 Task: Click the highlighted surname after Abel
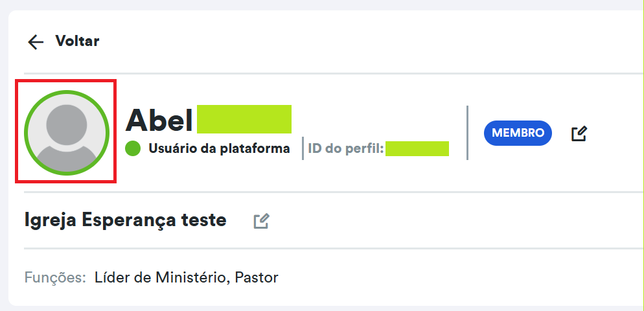pos(244,119)
